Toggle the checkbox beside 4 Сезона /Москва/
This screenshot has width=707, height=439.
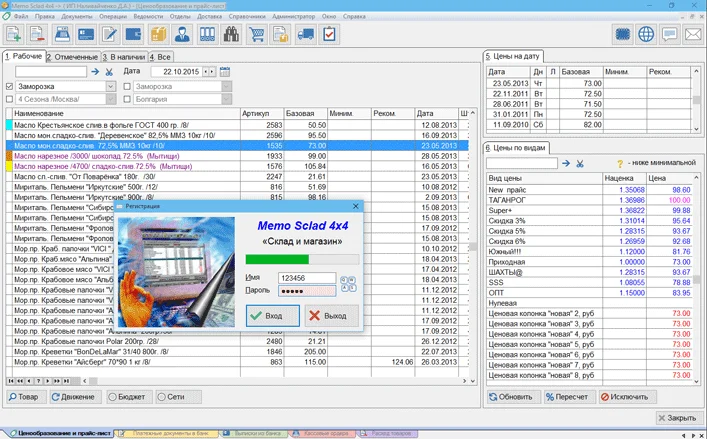click(10, 100)
